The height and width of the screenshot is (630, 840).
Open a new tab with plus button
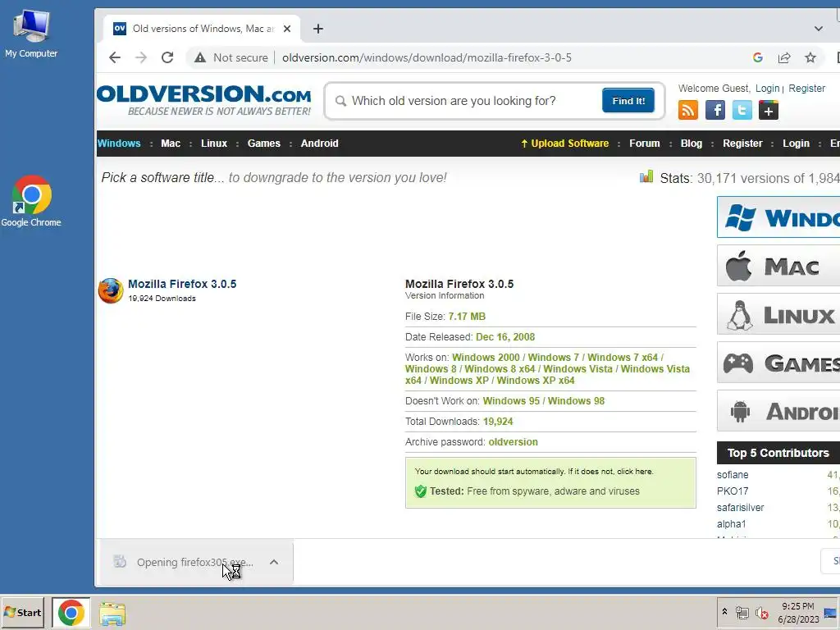click(318, 29)
